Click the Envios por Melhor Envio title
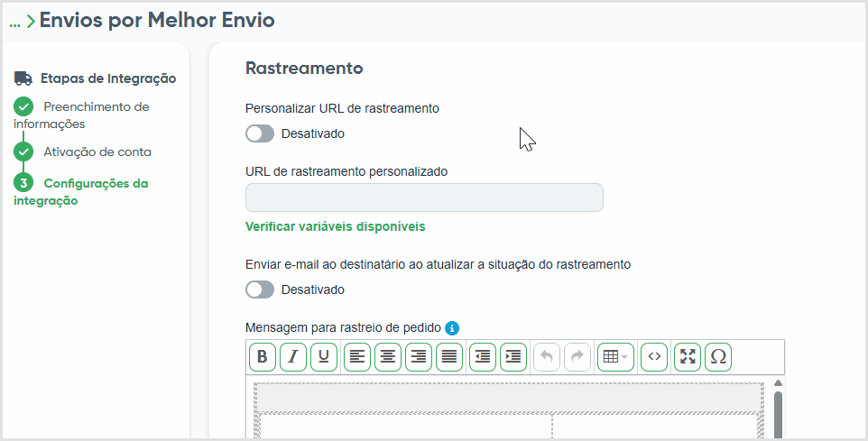868x441 pixels. point(157,21)
